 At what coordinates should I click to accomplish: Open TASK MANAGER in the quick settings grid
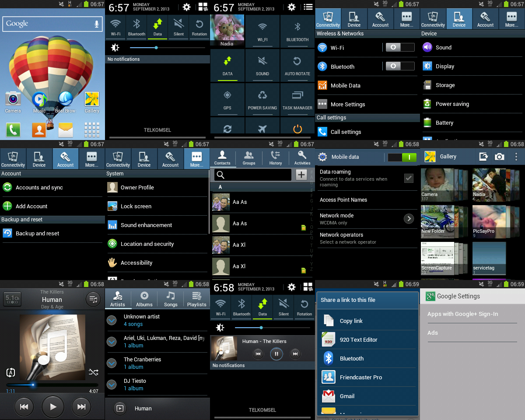click(297, 100)
